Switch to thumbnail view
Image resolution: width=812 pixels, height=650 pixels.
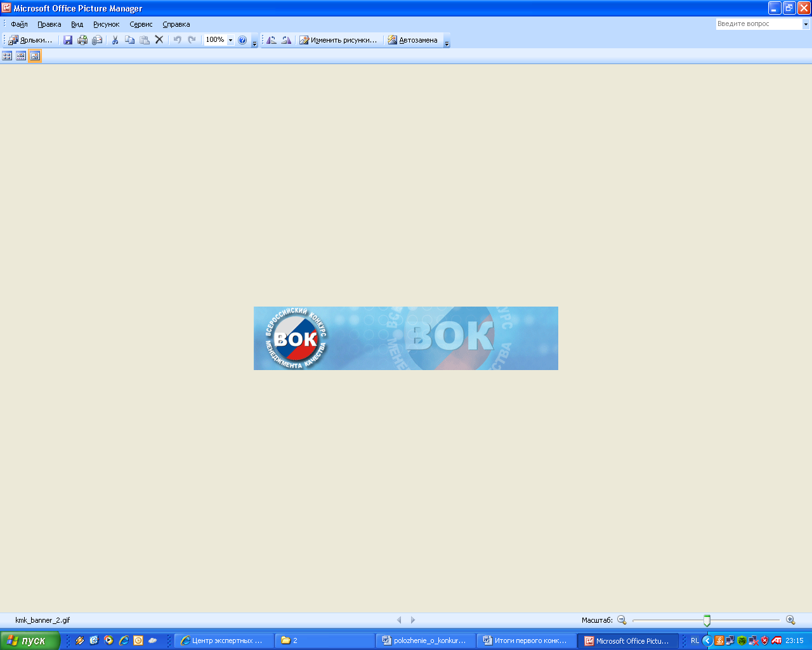pos(7,56)
